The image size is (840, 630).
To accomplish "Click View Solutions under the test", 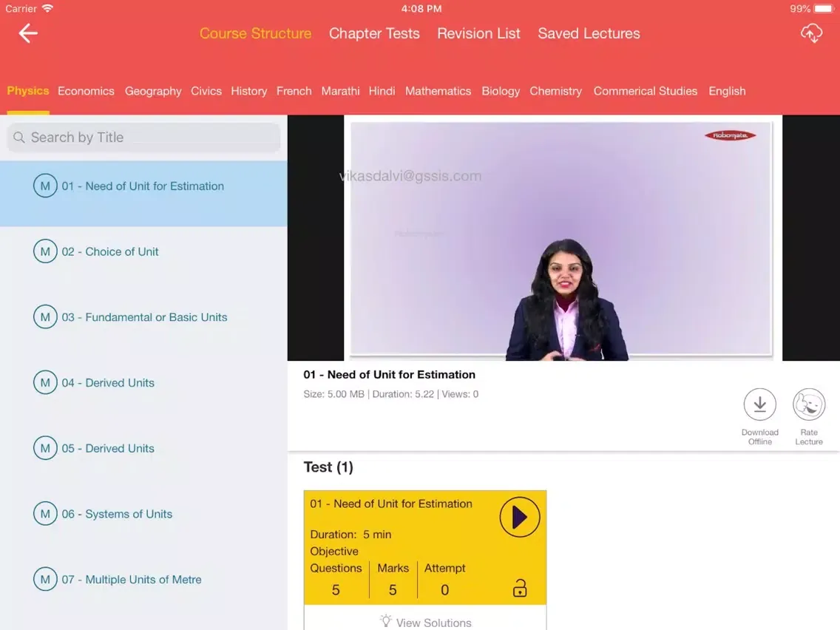I will pyautogui.click(x=425, y=622).
